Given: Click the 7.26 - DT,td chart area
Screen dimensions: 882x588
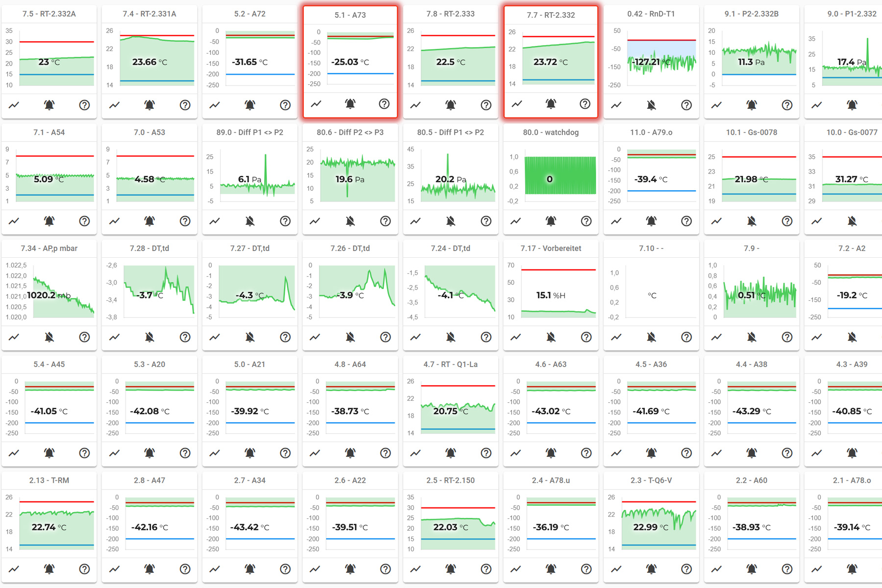Looking at the screenshot, I should tap(356, 293).
